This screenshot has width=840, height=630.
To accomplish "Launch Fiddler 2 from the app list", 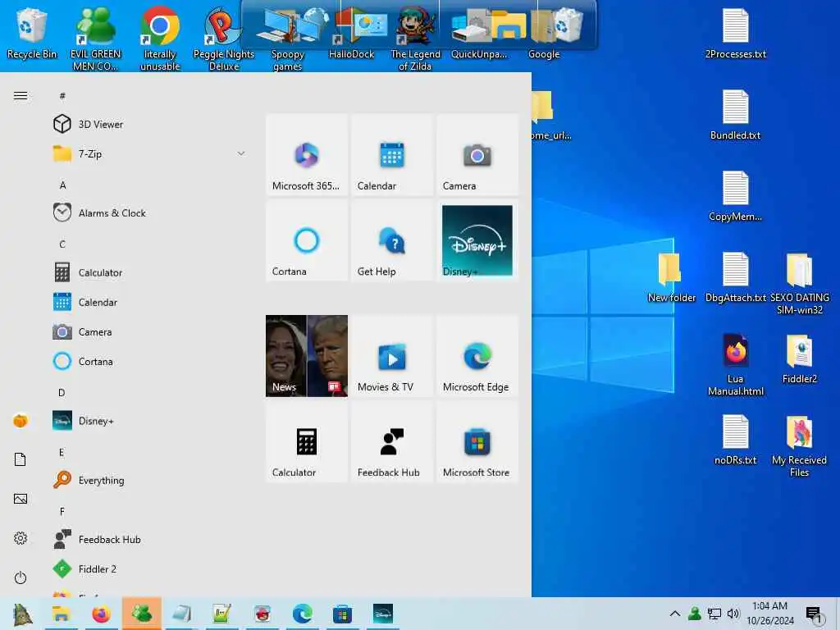I will pos(150,569).
